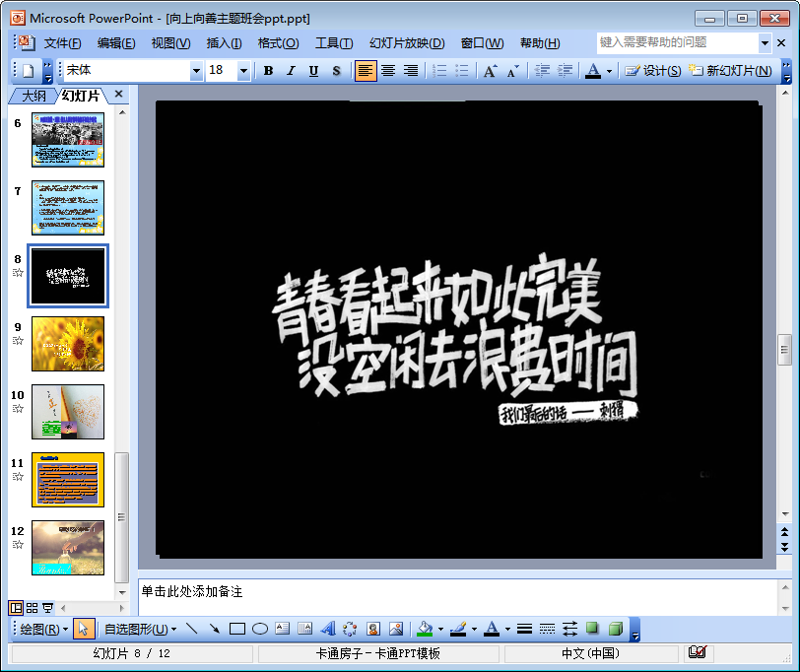The width and height of the screenshot is (800, 672).
Task: Click the help question input box
Action: (x=678, y=42)
